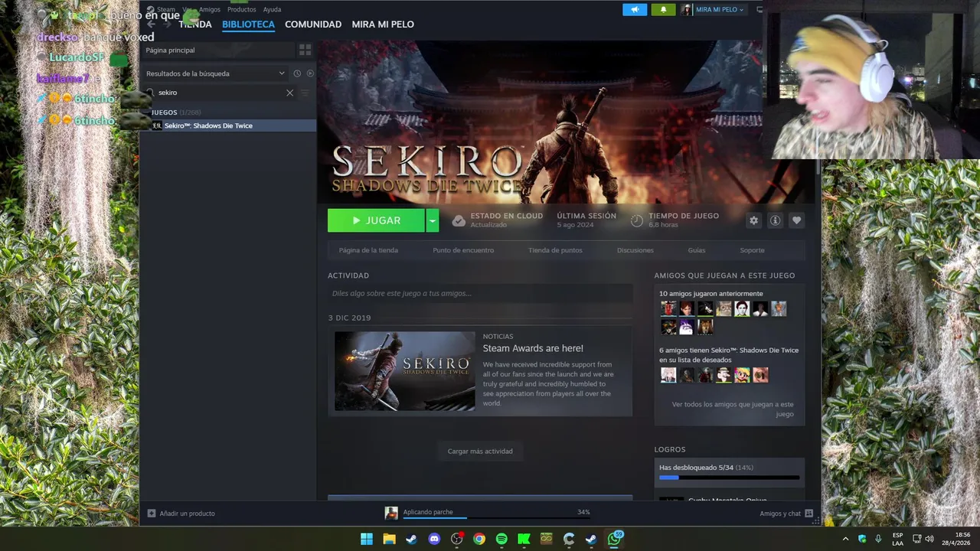The width and height of the screenshot is (980, 551).
Task: Show game info circle icon
Action: (775, 220)
